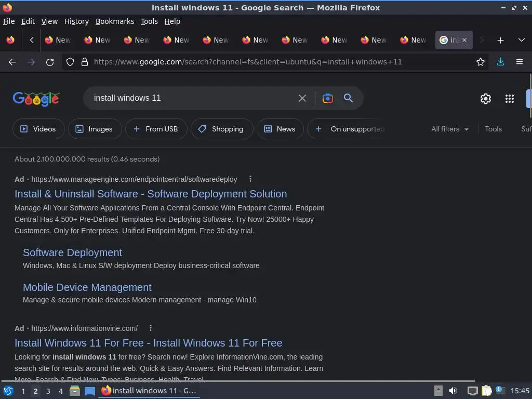This screenshot has width=532, height=399.
Task: Open 'Install & Uninstall Software' ad link
Action: 151,194
